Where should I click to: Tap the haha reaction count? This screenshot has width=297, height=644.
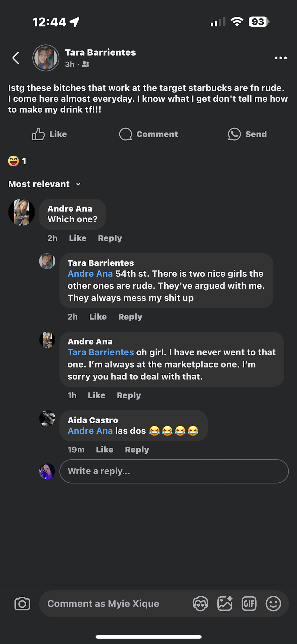17,161
